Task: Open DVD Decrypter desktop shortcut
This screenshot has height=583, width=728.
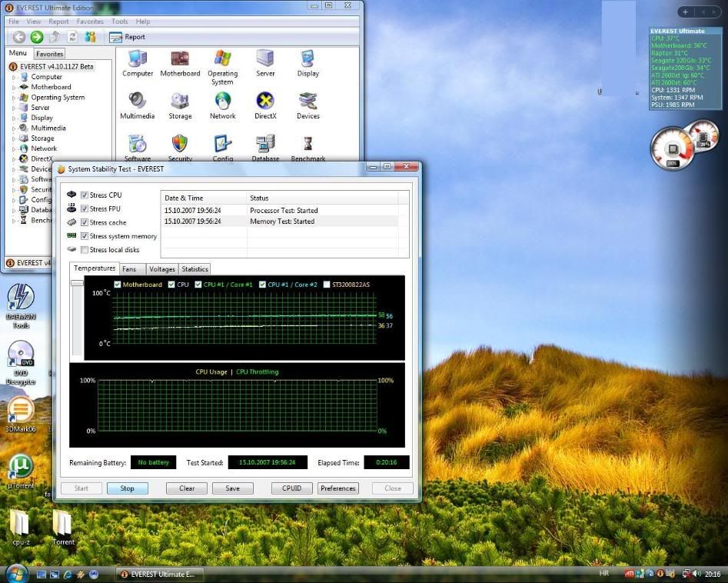Action: (21, 362)
